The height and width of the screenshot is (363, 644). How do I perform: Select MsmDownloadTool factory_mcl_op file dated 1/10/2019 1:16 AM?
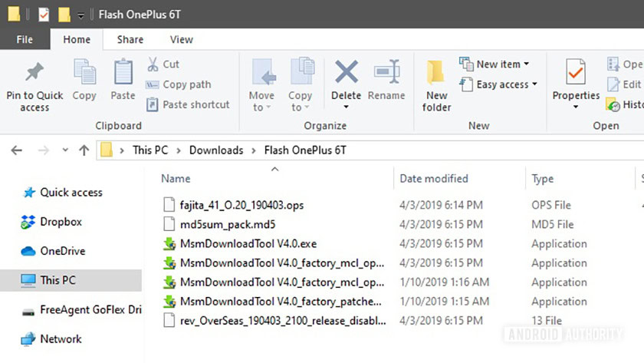[x=282, y=282]
